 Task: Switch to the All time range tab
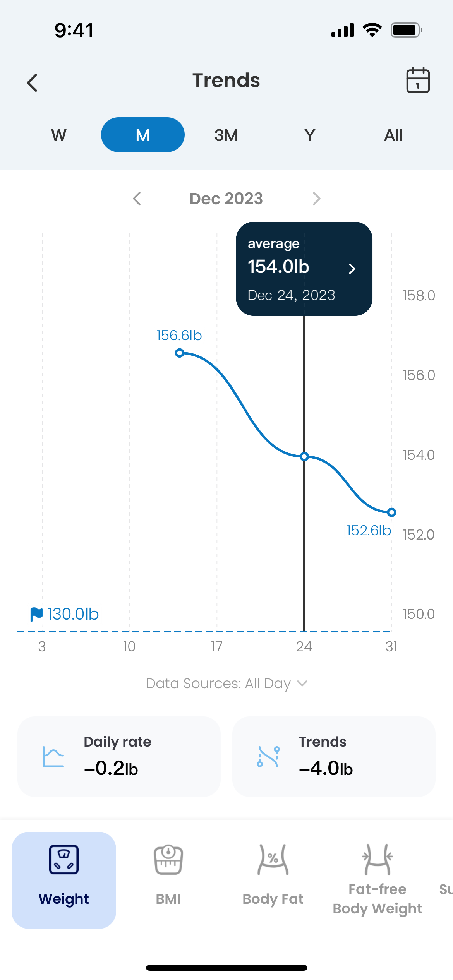[393, 135]
